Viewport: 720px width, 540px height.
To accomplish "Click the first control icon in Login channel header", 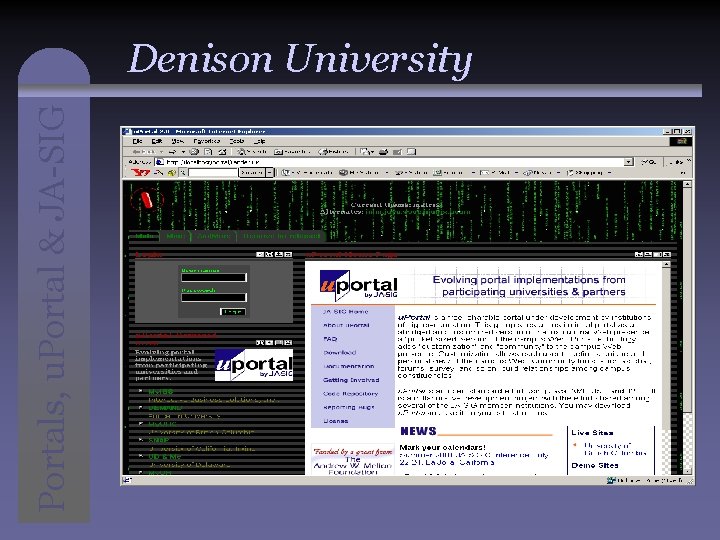I will click(259, 254).
